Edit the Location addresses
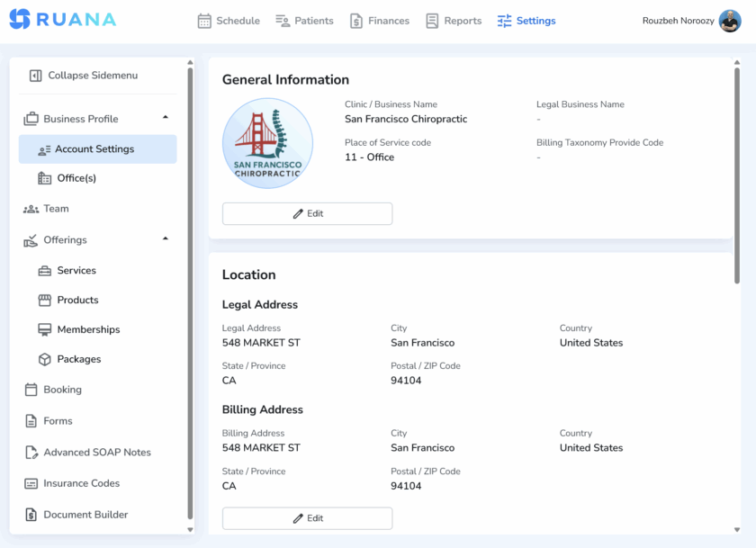 307,518
